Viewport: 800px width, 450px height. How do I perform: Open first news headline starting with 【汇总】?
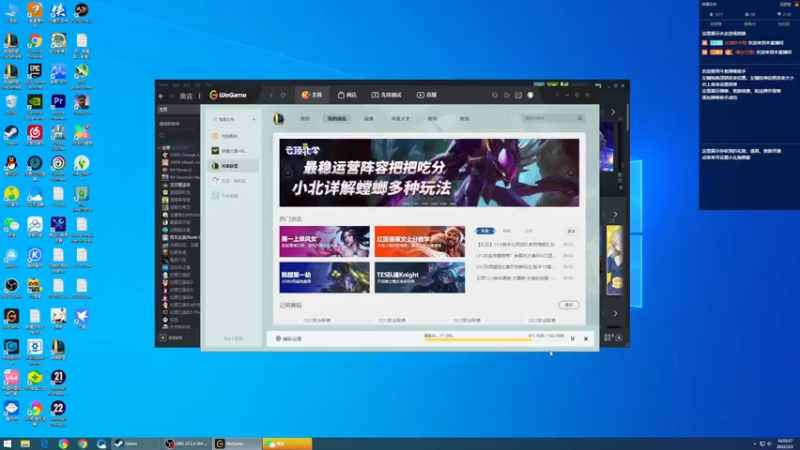click(x=515, y=244)
